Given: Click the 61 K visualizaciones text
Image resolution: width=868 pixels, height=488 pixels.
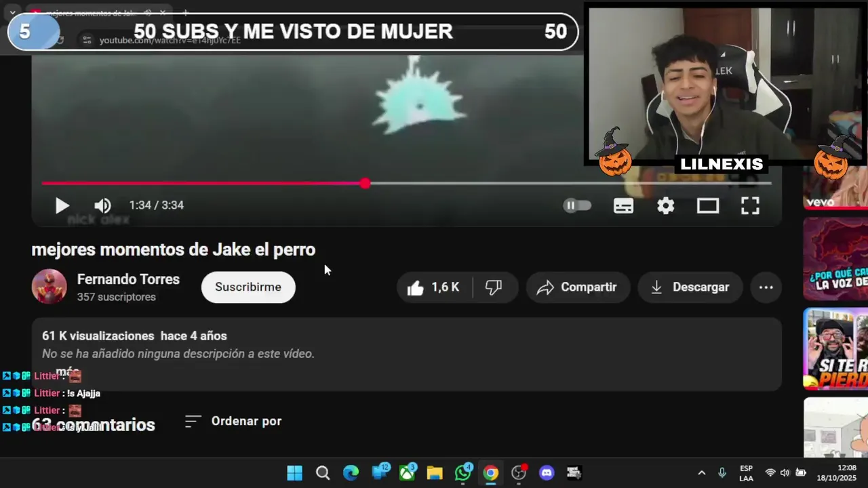Looking at the screenshot, I should pos(98,336).
